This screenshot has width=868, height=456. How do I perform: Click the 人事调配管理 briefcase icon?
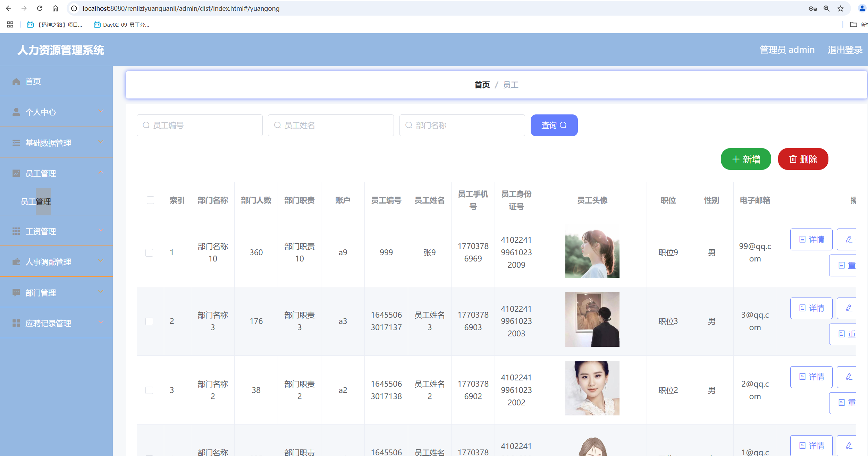click(x=16, y=262)
